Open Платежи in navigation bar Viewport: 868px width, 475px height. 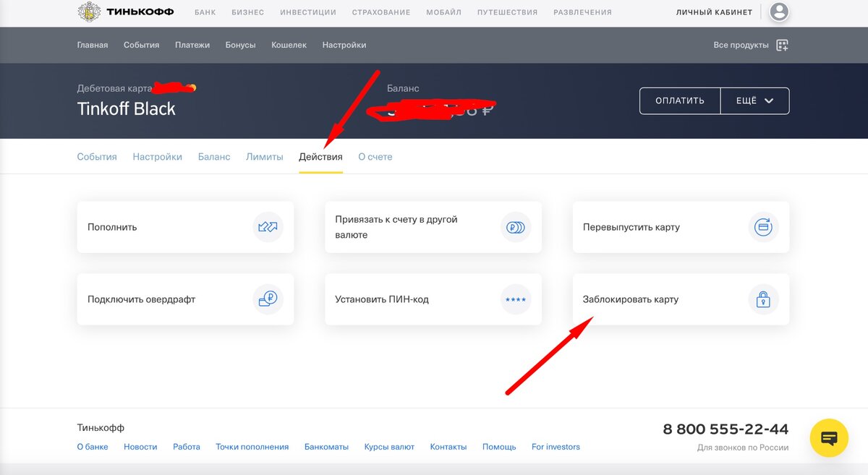point(192,45)
